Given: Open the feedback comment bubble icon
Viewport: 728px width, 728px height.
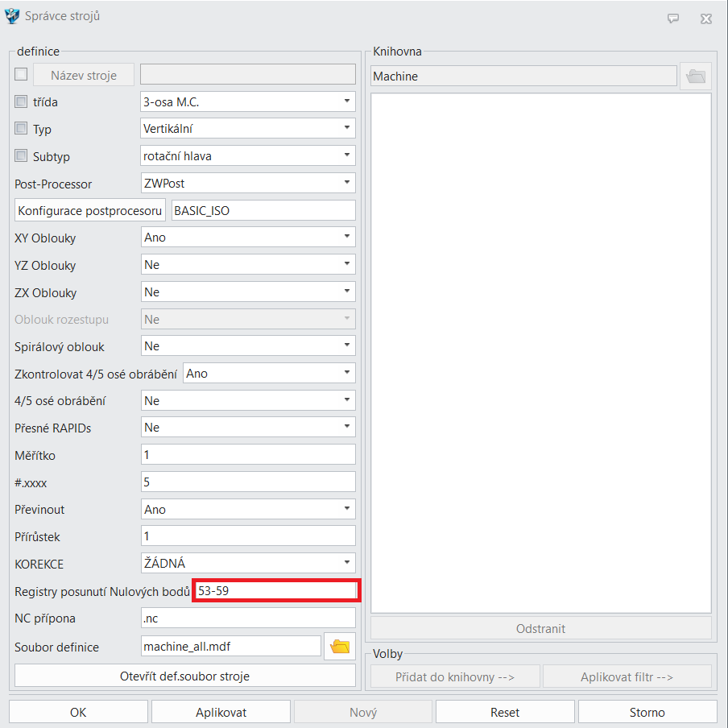Looking at the screenshot, I should click(673, 18).
